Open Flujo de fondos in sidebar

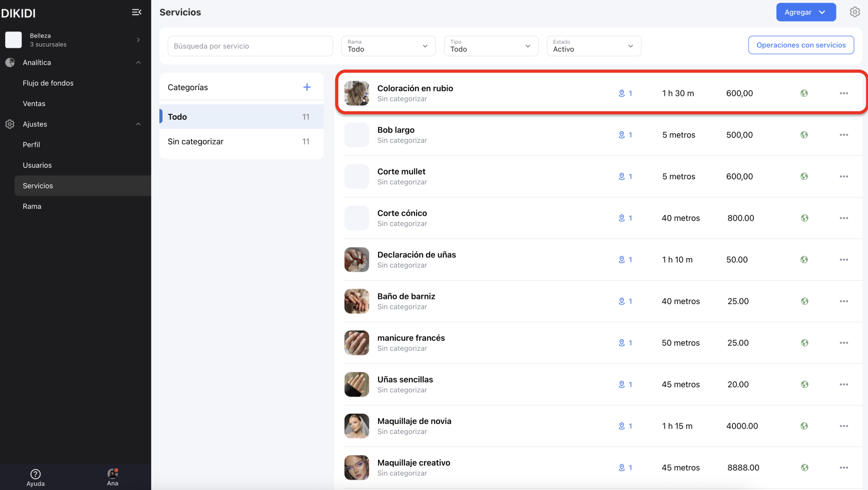(48, 83)
